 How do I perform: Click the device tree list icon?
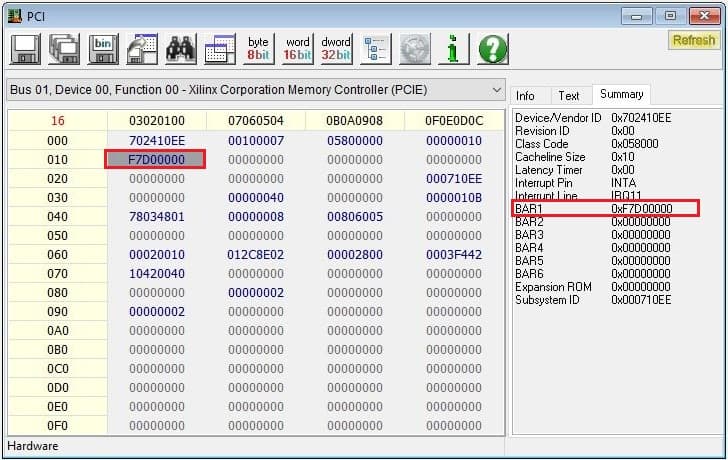coord(376,49)
